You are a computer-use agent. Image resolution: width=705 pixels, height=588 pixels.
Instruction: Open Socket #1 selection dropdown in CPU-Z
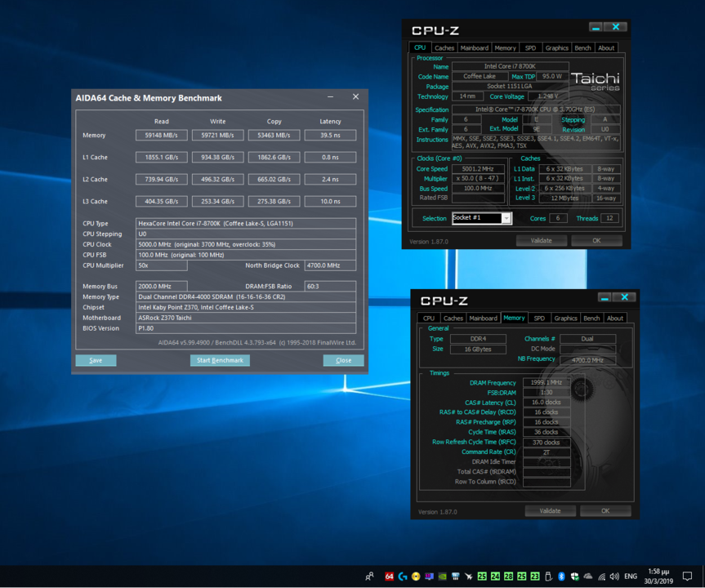(481, 218)
